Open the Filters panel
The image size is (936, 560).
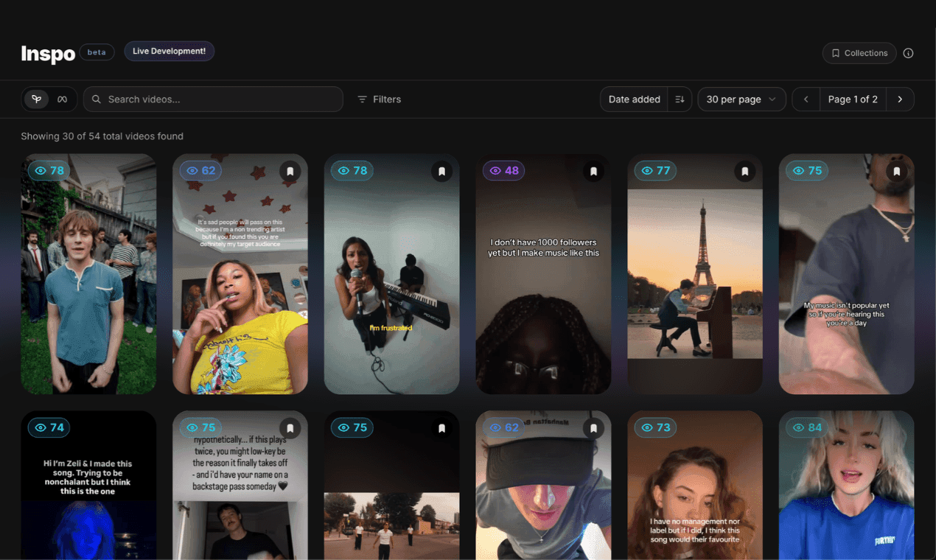[380, 99]
